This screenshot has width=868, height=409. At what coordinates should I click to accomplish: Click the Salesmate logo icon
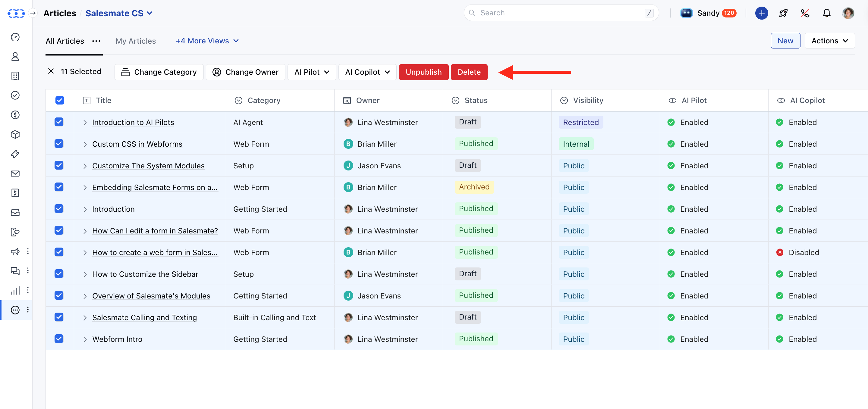(x=16, y=13)
